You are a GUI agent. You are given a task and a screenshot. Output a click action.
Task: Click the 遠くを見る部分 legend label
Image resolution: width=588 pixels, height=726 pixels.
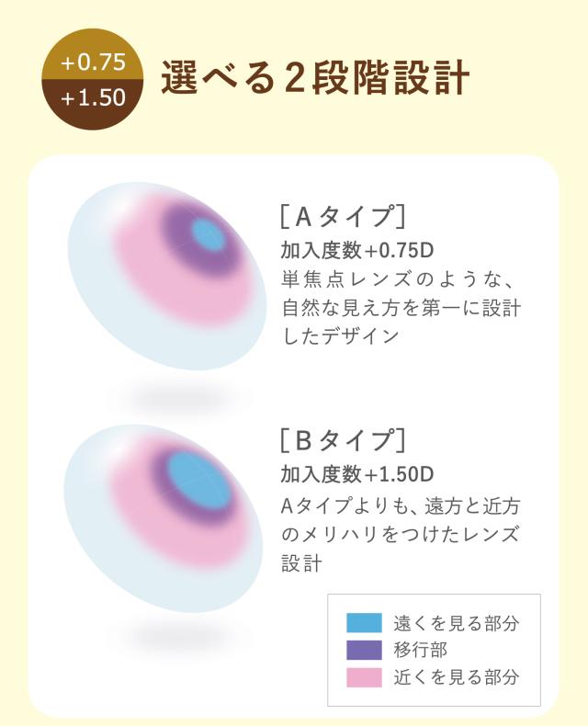click(x=456, y=622)
